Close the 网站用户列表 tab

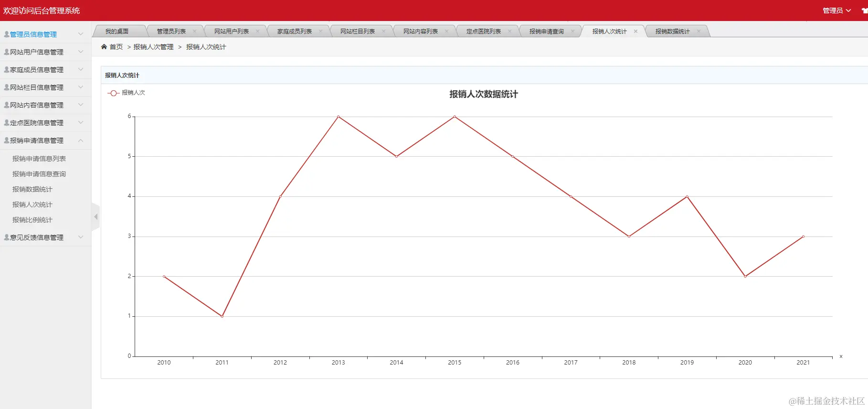pos(257,32)
